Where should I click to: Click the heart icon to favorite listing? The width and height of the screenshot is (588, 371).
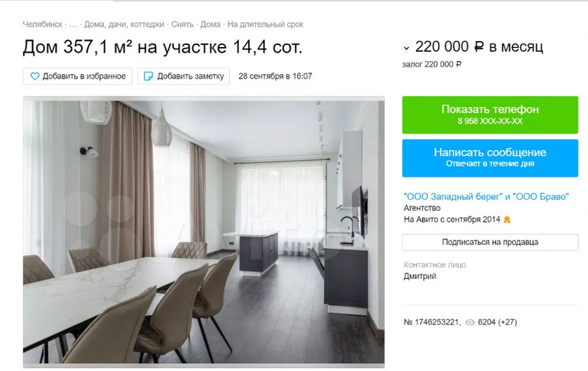coord(35,76)
